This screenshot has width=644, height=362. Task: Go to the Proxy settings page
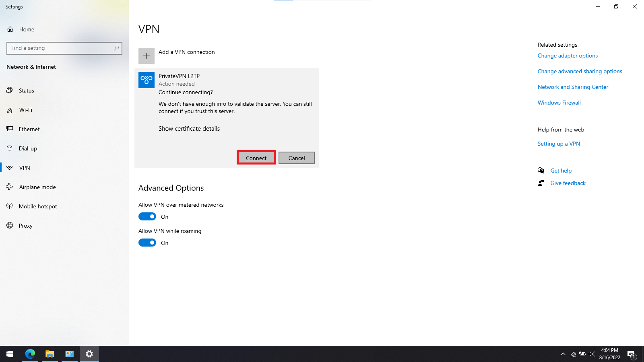click(x=26, y=226)
